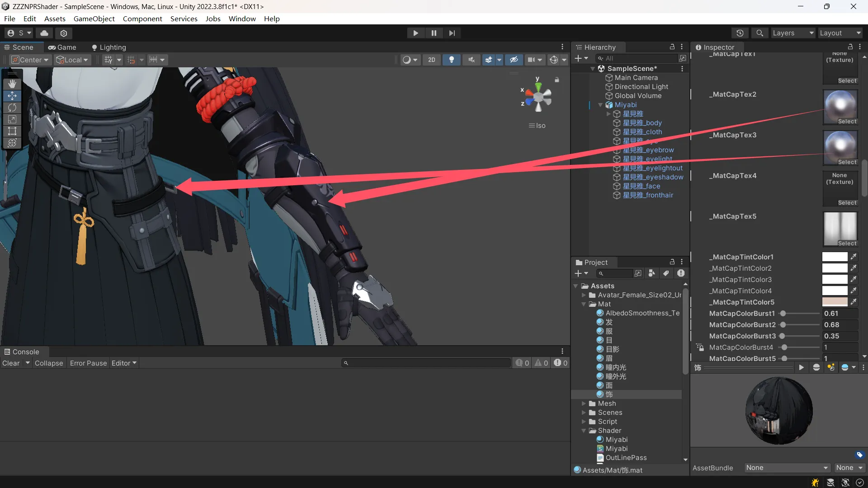Select the Rotate tool
The width and height of the screenshot is (868, 488).
12,108
